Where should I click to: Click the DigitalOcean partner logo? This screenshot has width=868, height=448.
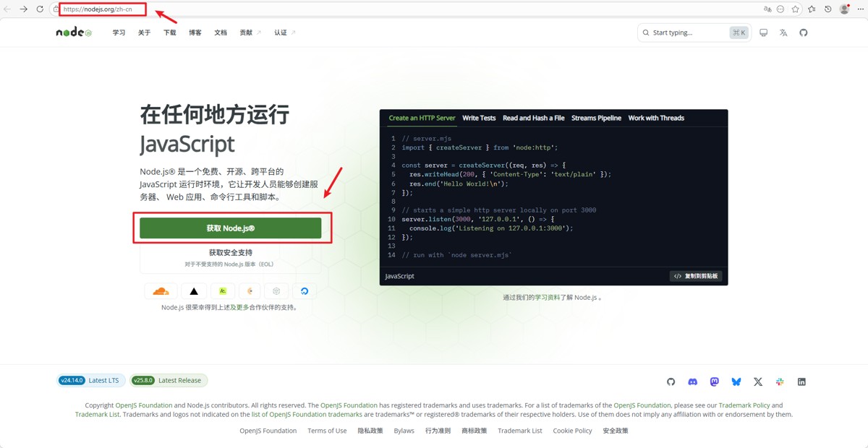(x=305, y=291)
